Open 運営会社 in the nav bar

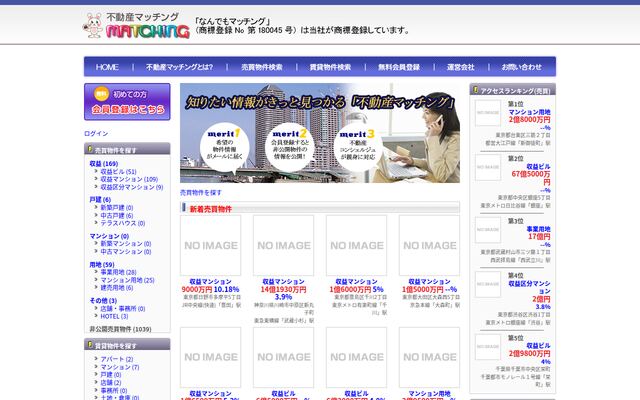pyautogui.click(x=460, y=67)
